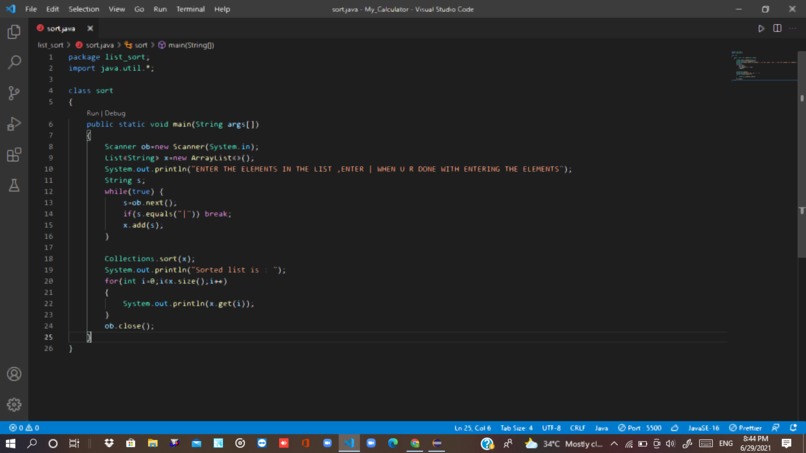Open Chrome from taskbar
The image size is (806, 453).
coord(415,443)
